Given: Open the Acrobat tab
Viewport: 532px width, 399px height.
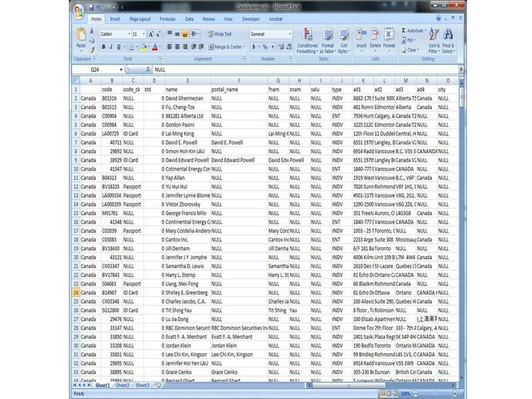Looking at the screenshot, I should [275, 19].
